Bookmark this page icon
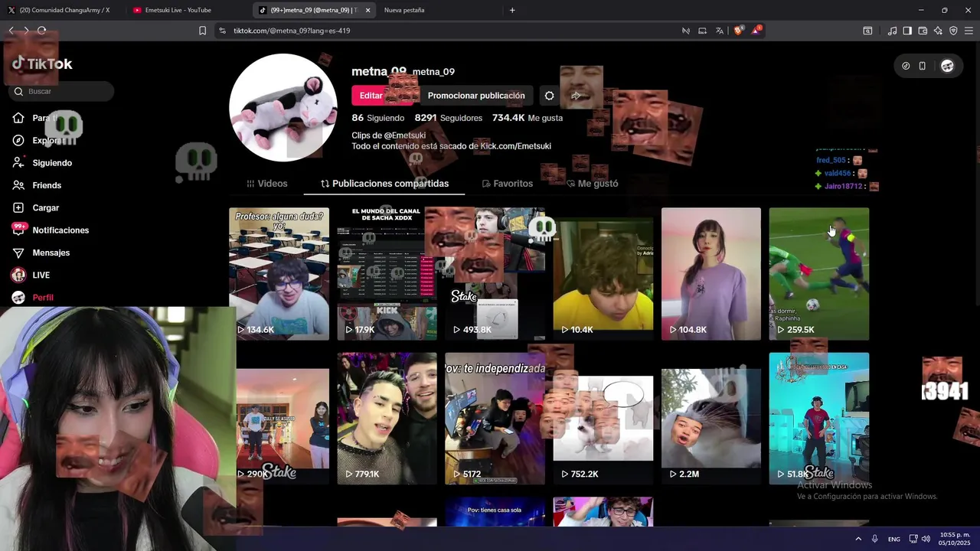The image size is (980, 551). point(202,31)
